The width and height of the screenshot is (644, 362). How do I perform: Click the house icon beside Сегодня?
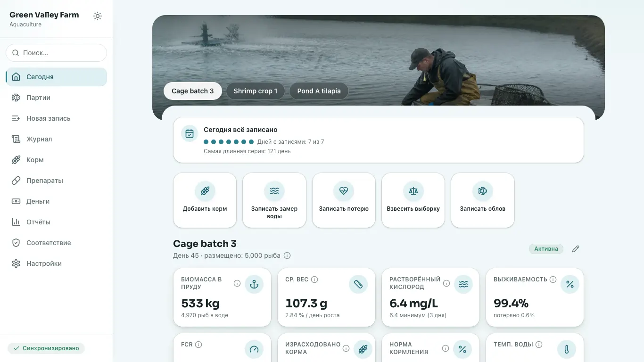(16, 77)
